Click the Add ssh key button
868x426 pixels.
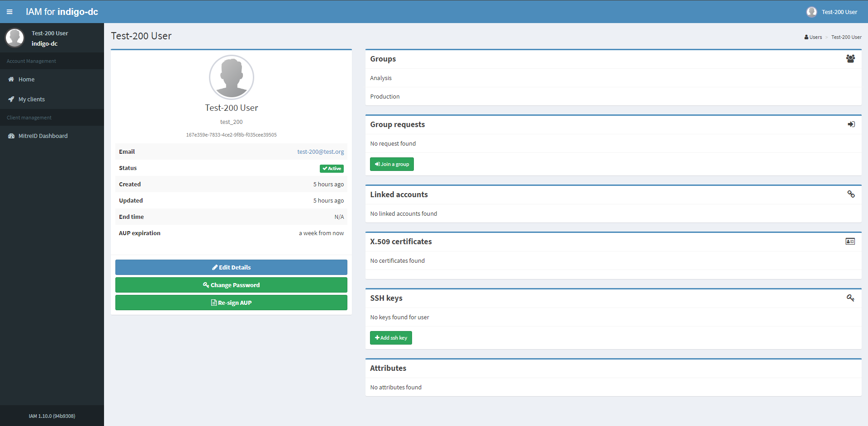[x=391, y=338]
